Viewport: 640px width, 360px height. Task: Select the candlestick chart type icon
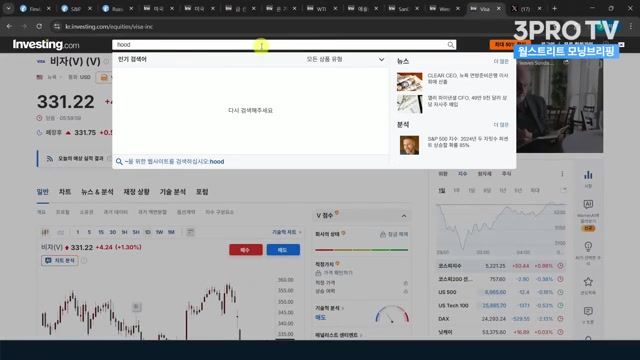click(45, 232)
